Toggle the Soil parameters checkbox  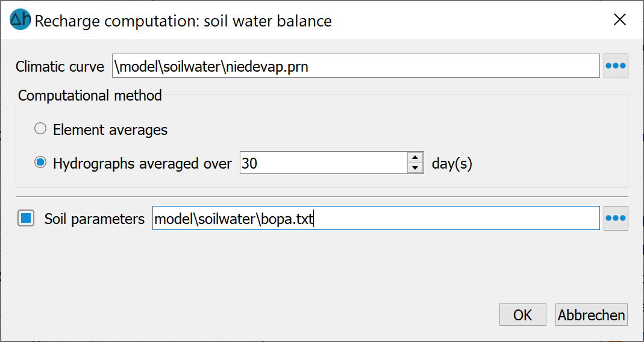25,218
